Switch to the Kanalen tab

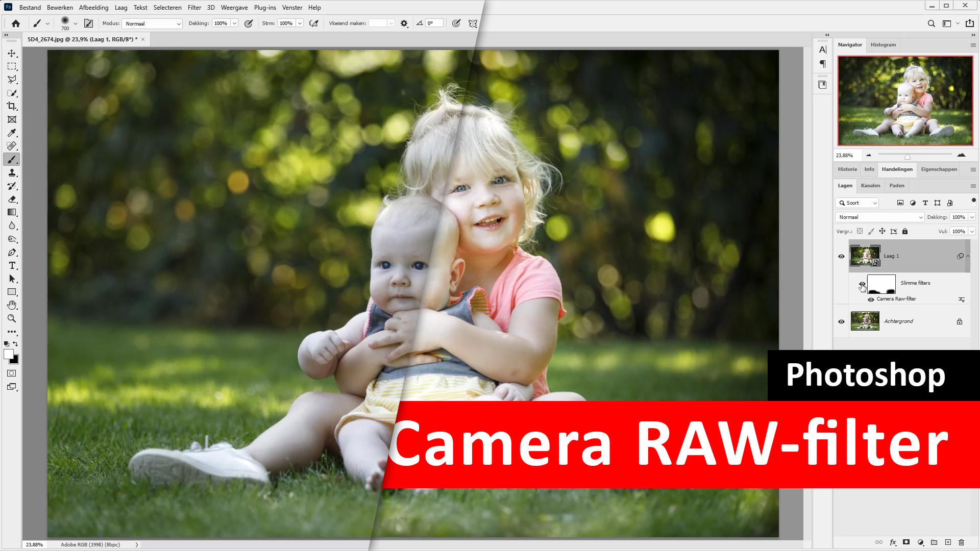[870, 186]
